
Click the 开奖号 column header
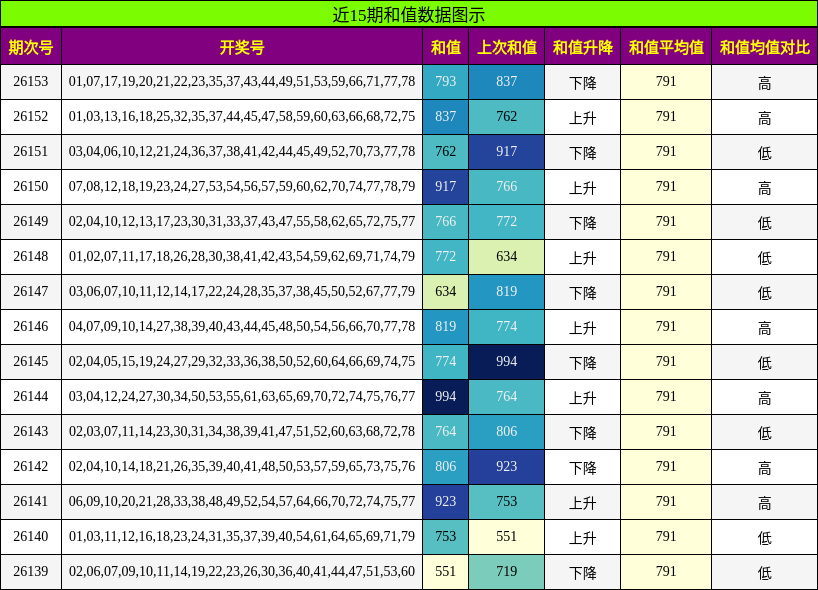(x=242, y=47)
